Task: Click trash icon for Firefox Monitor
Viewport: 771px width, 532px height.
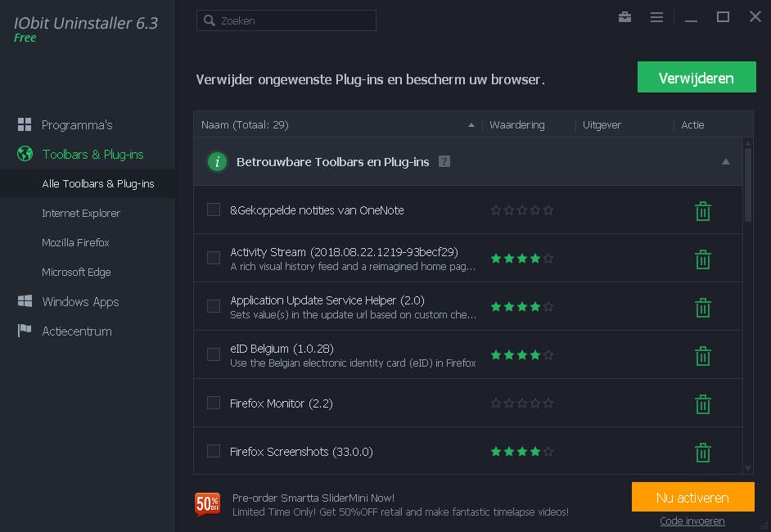Action: coord(702,404)
